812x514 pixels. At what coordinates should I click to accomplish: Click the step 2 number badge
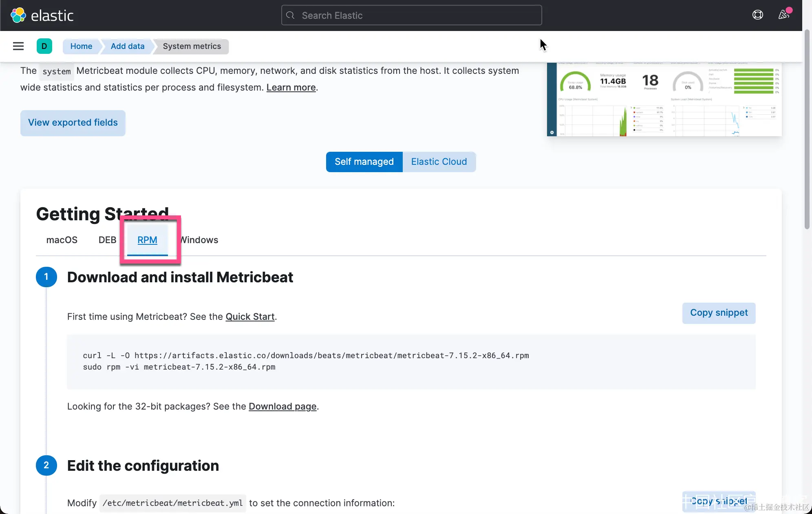coord(46,465)
